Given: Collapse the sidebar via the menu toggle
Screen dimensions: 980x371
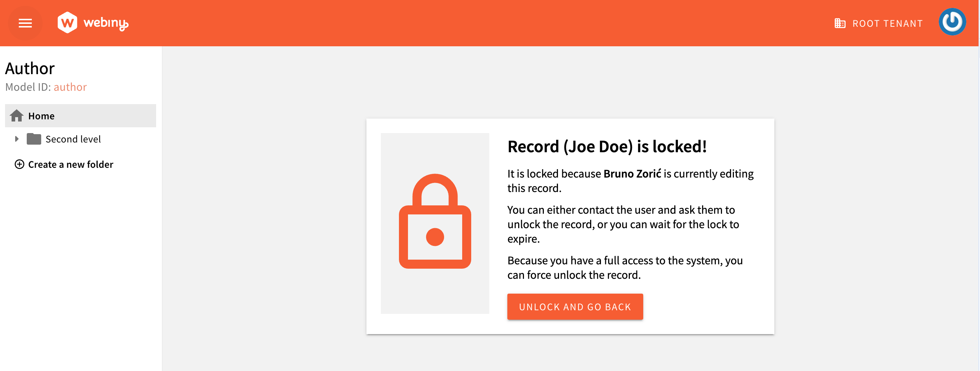Looking at the screenshot, I should [x=25, y=23].
